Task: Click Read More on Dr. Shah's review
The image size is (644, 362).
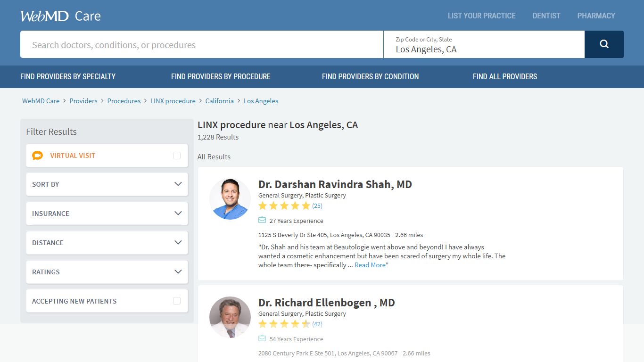Action: [x=370, y=265]
